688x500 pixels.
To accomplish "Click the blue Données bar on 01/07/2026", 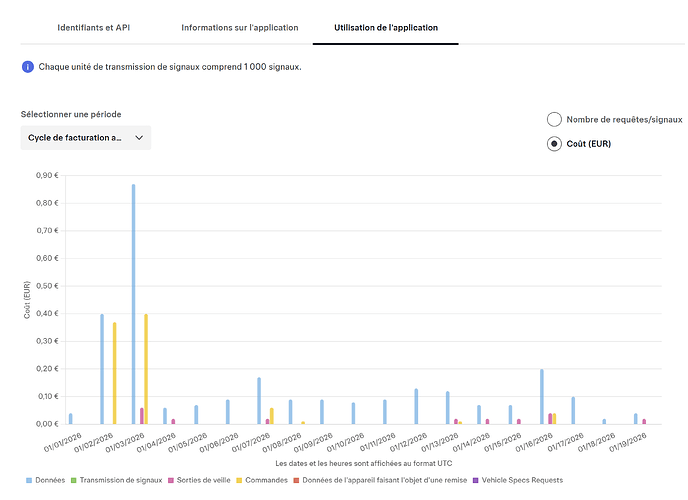I will pyautogui.click(x=259, y=401).
